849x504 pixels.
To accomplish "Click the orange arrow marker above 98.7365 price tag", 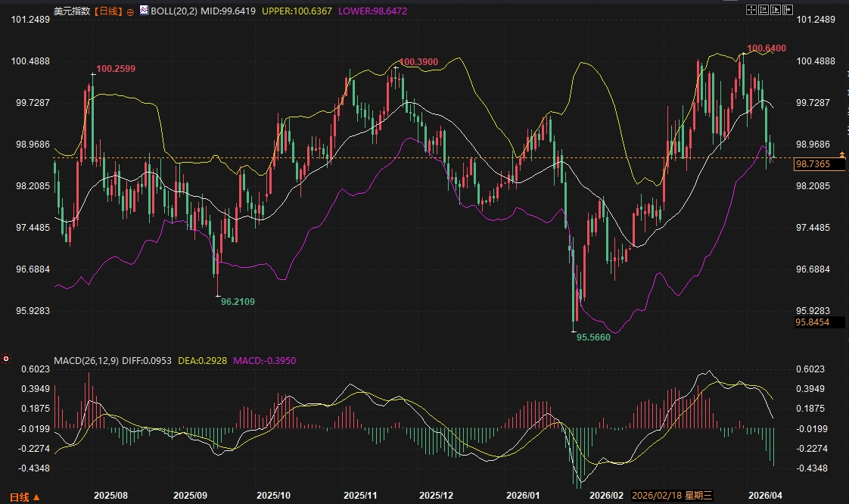I will coord(842,155).
